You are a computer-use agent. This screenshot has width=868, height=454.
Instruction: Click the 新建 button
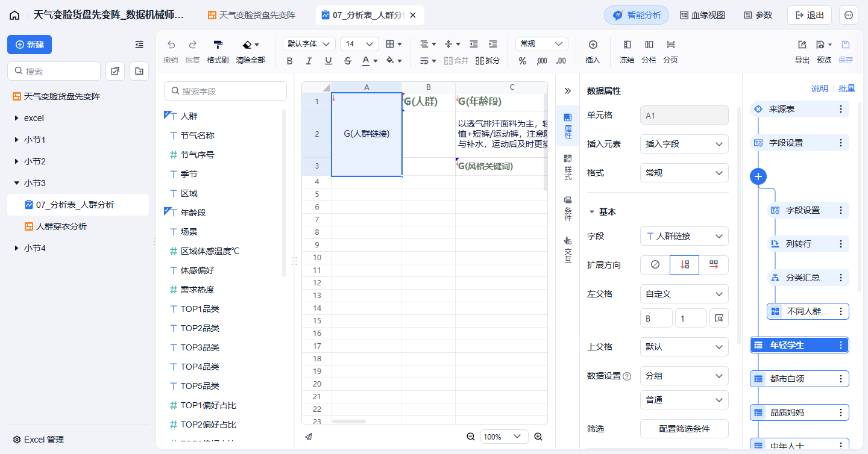click(30, 45)
